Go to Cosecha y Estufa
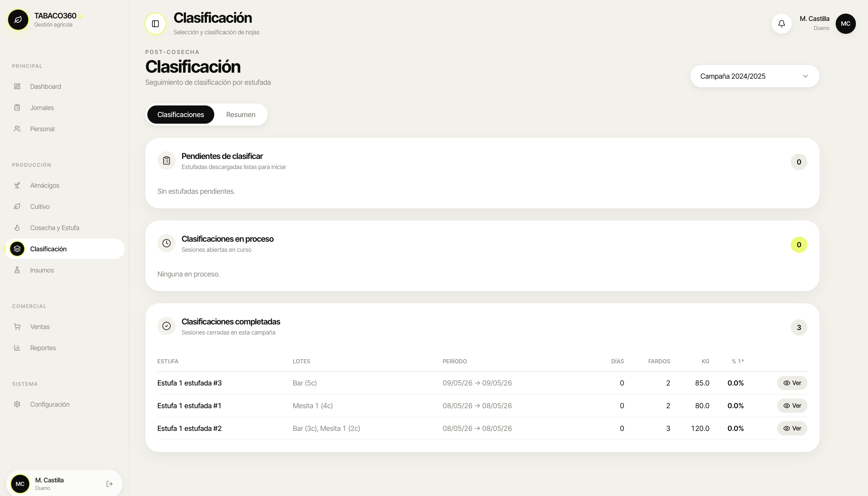This screenshot has width=868, height=496. pos(65,228)
